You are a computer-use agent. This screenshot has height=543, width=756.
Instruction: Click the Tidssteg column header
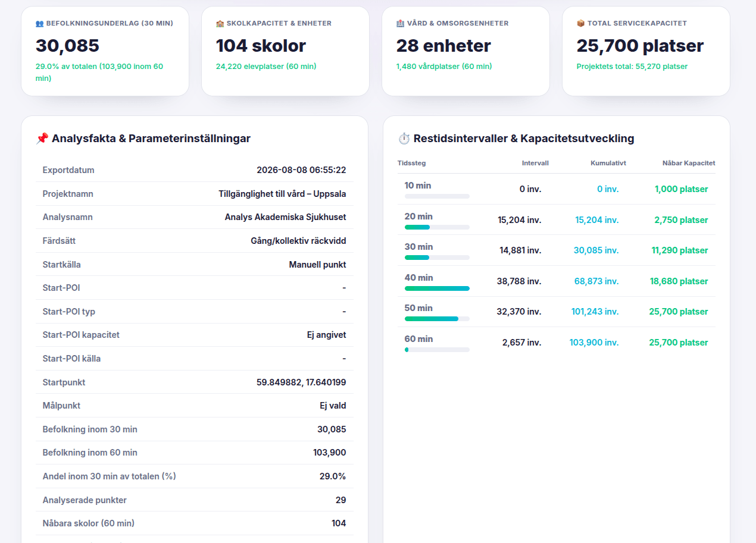[411, 163]
